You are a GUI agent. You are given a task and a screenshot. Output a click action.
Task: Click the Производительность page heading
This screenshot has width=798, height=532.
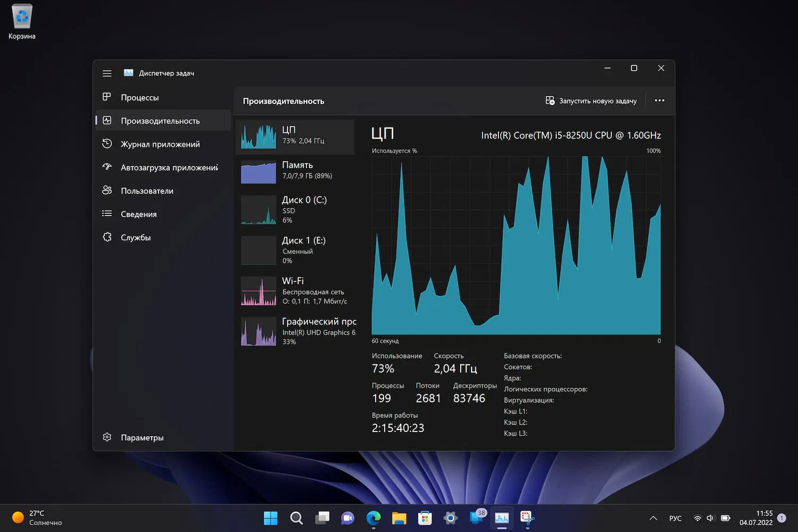pyautogui.click(x=284, y=101)
